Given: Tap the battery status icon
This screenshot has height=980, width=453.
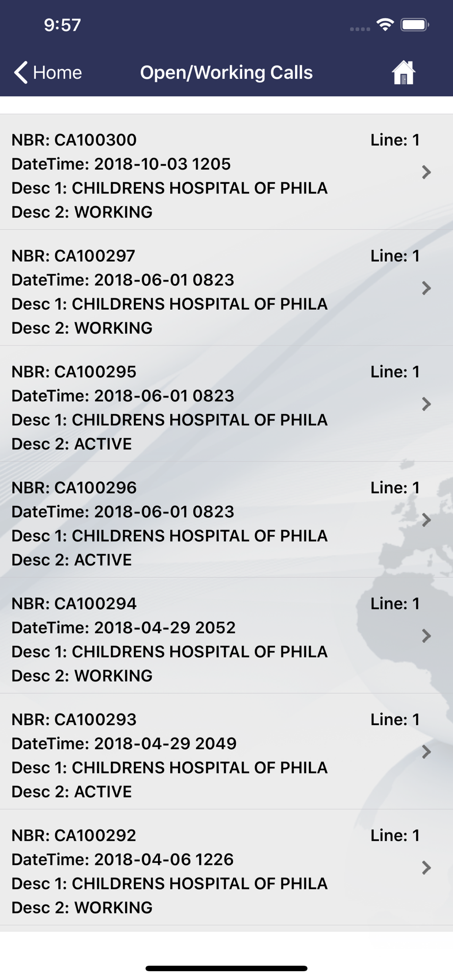Looking at the screenshot, I should [415, 24].
